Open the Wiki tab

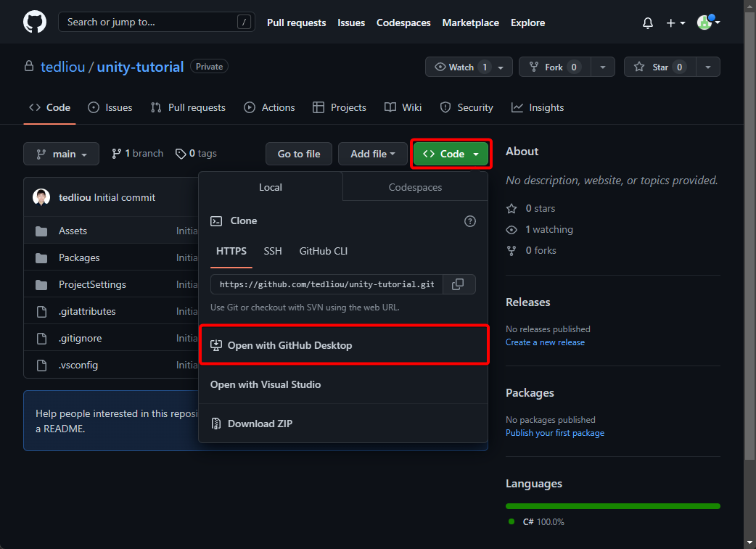[x=403, y=107]
